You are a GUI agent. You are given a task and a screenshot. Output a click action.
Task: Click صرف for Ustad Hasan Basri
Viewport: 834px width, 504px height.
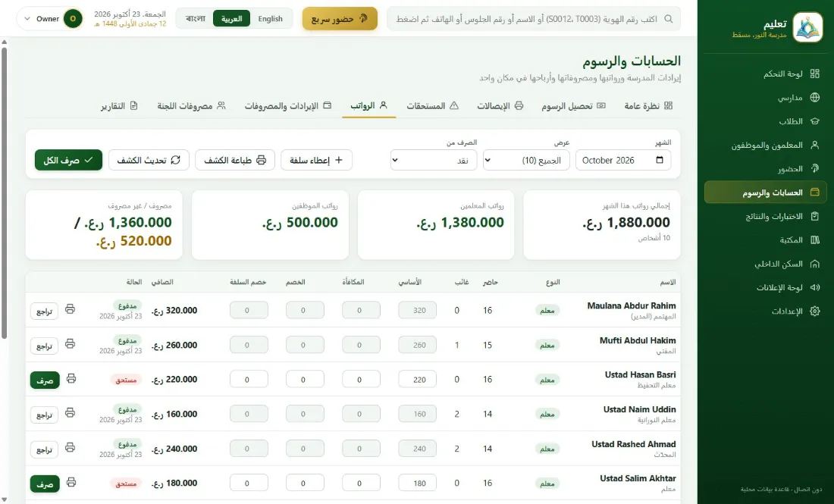45,380
